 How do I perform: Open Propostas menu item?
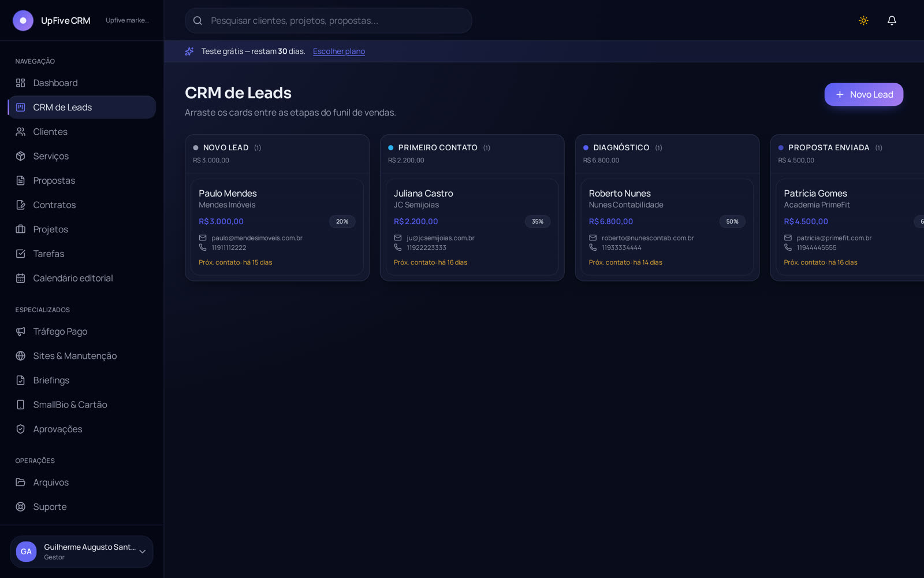pyautogui.click(x=81, y=180)
